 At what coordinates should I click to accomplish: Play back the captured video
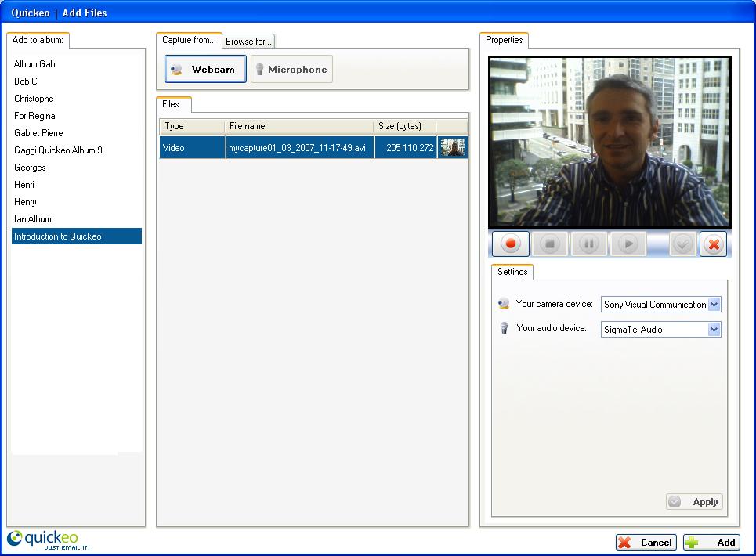click(x=628, y=244)
